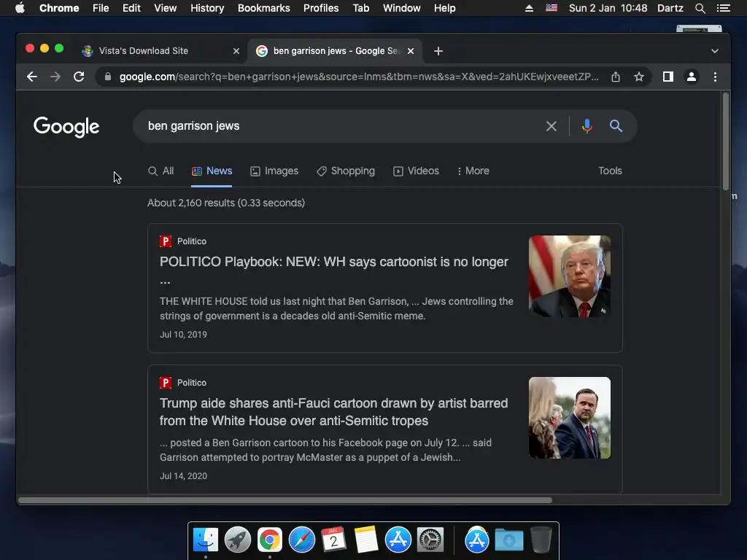Screen dimensions: 747x560
Task: Start voice search with the microphone icon
Action: [587, 126]
